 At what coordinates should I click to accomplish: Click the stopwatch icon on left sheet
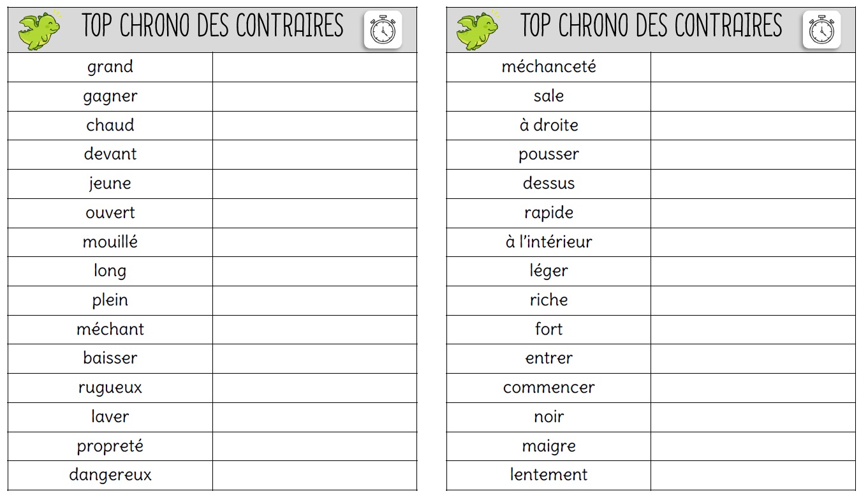pos(383,29)
